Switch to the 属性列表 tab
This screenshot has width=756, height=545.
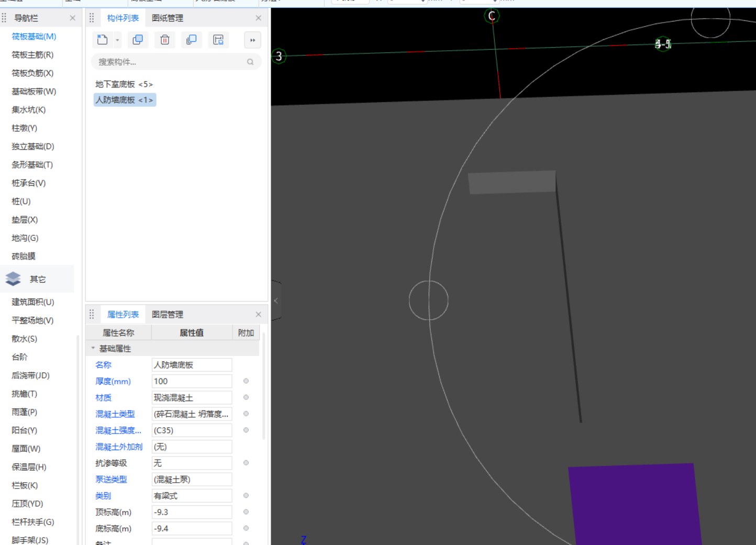pos(123,314)
